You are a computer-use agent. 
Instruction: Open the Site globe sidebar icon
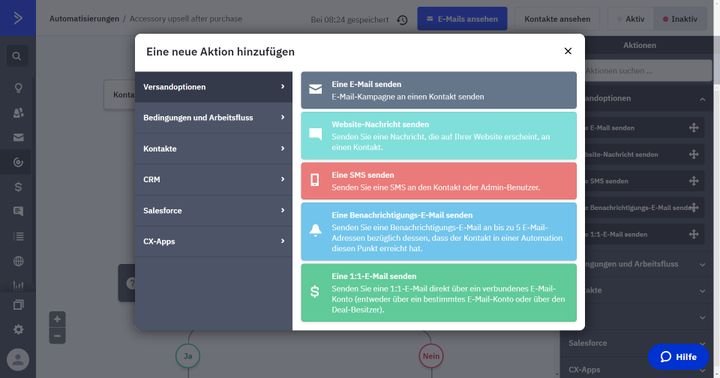(x=18, y=261)
